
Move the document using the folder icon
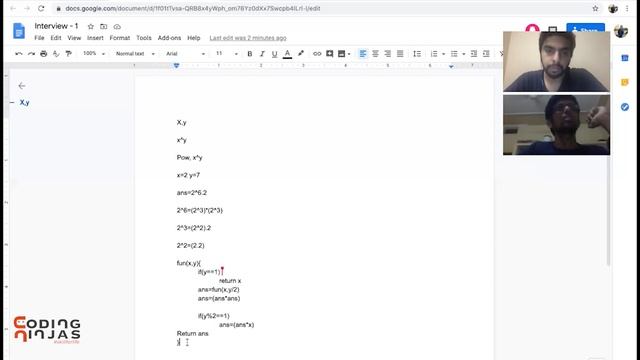104,27
